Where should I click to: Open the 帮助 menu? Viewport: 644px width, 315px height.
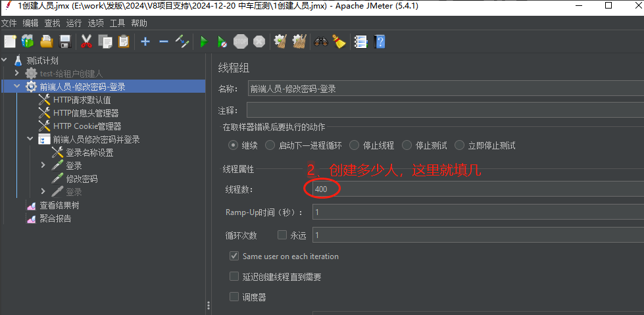[x=139, y=24]
